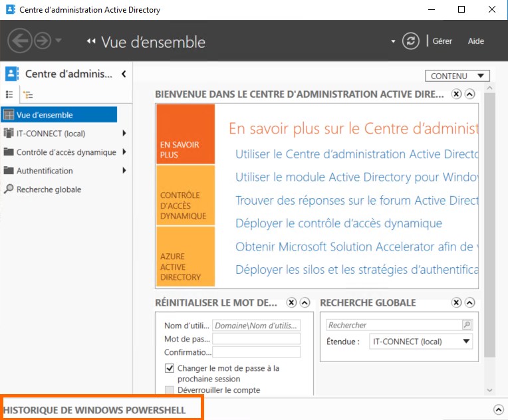Switch navigation pane to tree view
Screen dimensions: 508x420
[x=28, y=94]
